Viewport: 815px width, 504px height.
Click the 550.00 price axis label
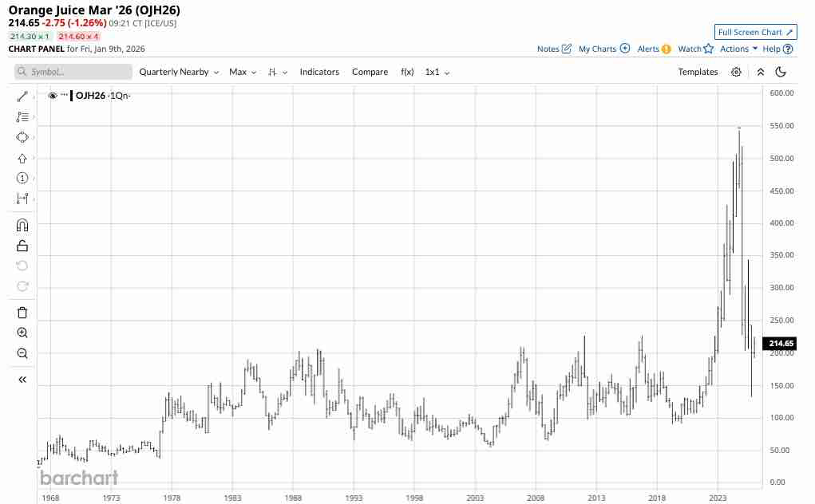coord(781,126)
